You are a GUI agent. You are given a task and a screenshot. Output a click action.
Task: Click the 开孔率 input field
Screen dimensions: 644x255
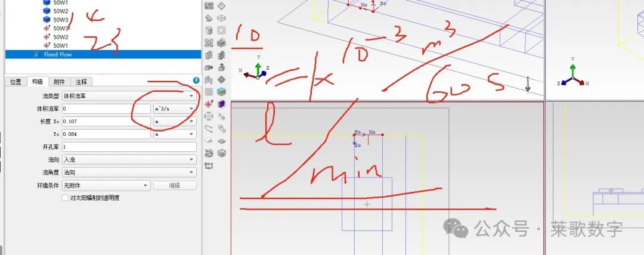click(x=129, y=147)
